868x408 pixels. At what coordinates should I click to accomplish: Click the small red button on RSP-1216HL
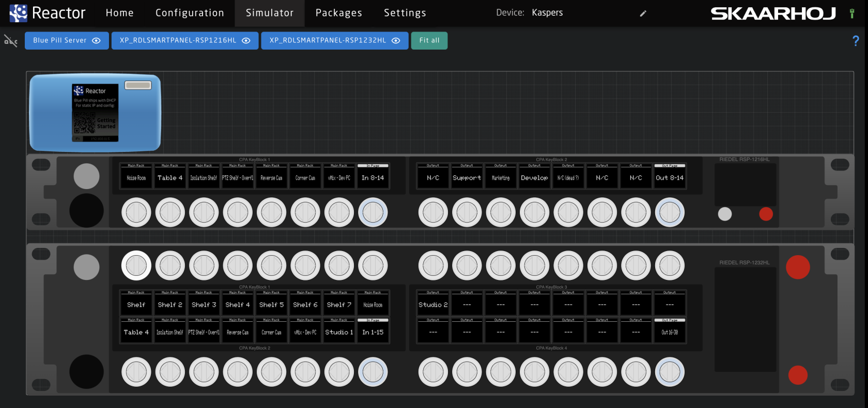pyautogui.click(x=766, y=214)
